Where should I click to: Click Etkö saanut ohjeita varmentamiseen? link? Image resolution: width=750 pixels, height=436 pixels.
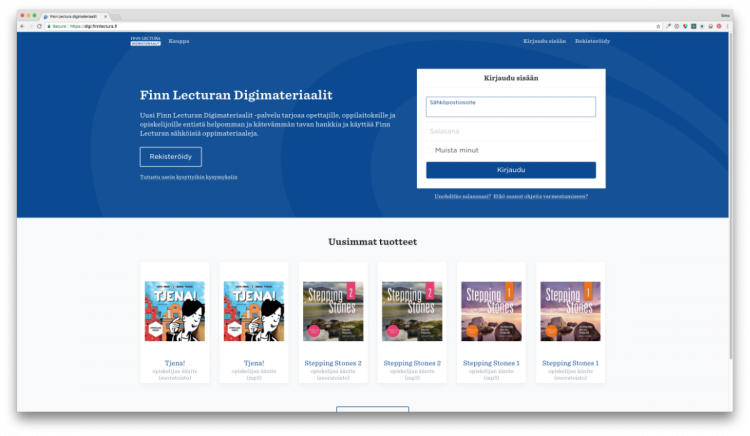tap(540, 196)
